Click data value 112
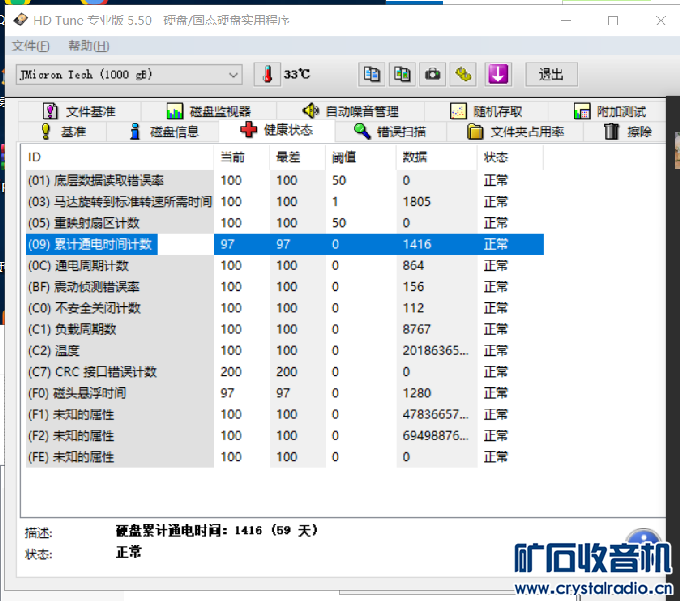Viewport: 680px width, 601px height. pyautogui.click(x=413, y=308)
